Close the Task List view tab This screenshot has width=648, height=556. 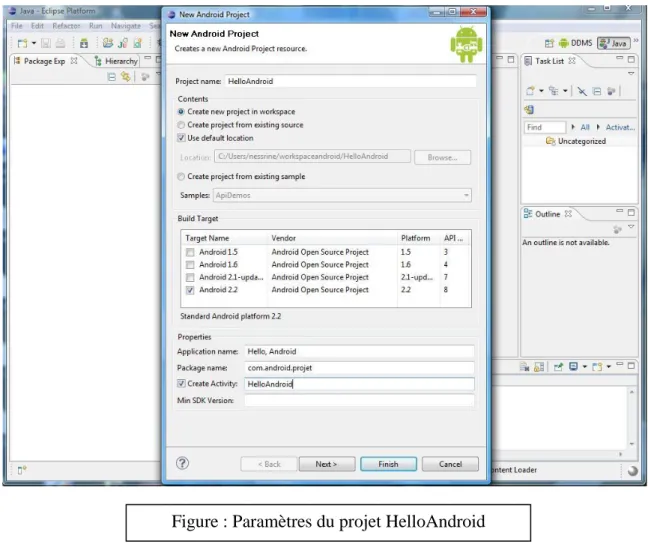pyautogui.click(x=572, y=61)
